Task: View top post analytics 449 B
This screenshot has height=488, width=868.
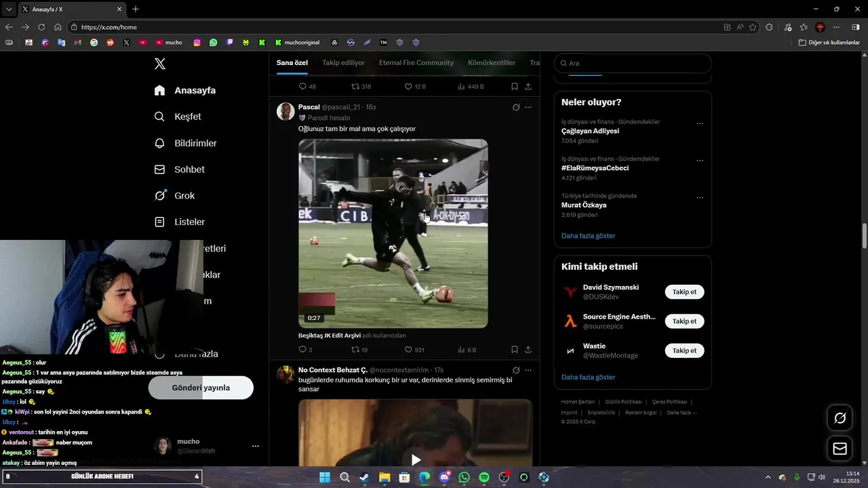Action: pyautogui.click(x=471, y=87)
